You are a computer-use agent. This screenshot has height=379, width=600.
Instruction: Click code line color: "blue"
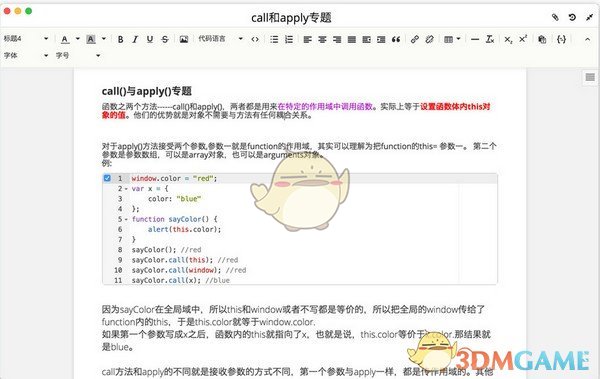[x=174, y=199]
